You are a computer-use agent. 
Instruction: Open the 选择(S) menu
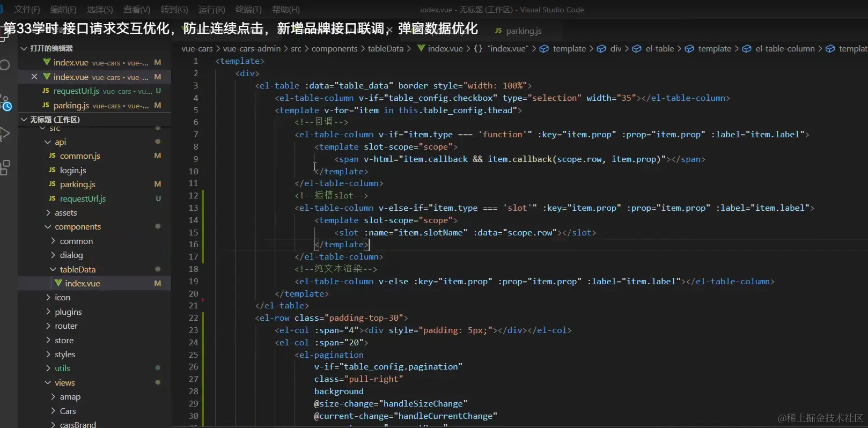click(100, 10)
